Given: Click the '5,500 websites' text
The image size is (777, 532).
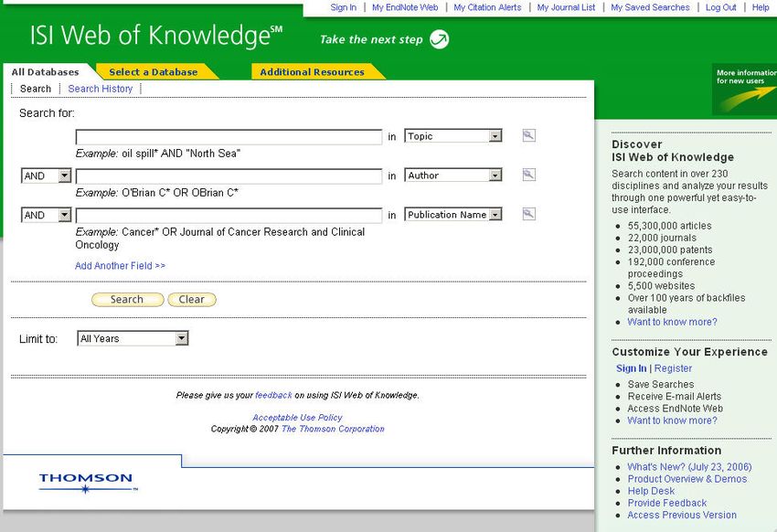Looking at the screenshot, I should coord(661,286).
